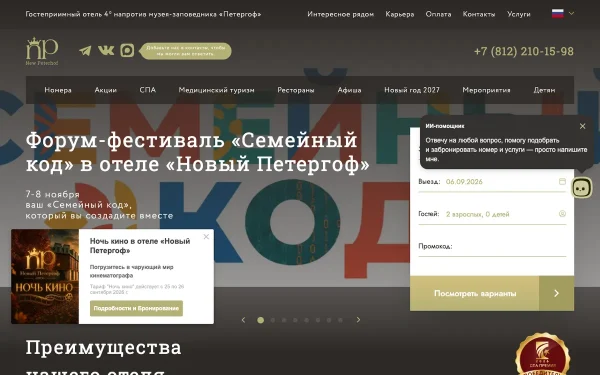Click the Ночь кино в отеле popup title
The width and height of the screenshot is (600, 375).
pyautogui.click(x=140, y=246)
